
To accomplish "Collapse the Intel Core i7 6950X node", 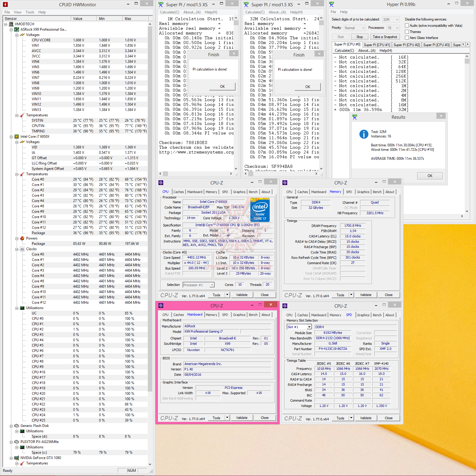I will pyautogui.click(x=11, y=137).
